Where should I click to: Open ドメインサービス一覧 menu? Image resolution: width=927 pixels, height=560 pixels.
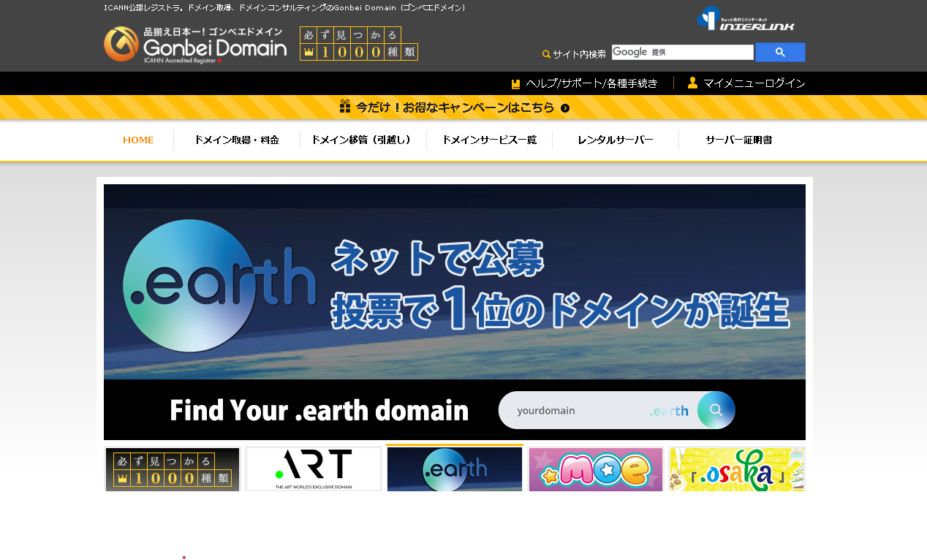click(x=490, y=140)
